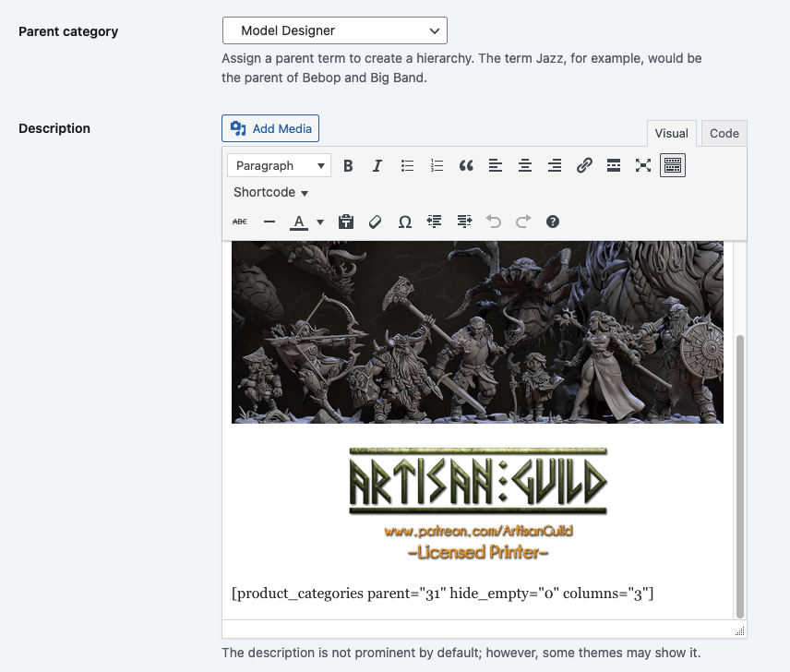Align text right
The height and width of the screenshot is (672, 790).
tap(555, 166)
